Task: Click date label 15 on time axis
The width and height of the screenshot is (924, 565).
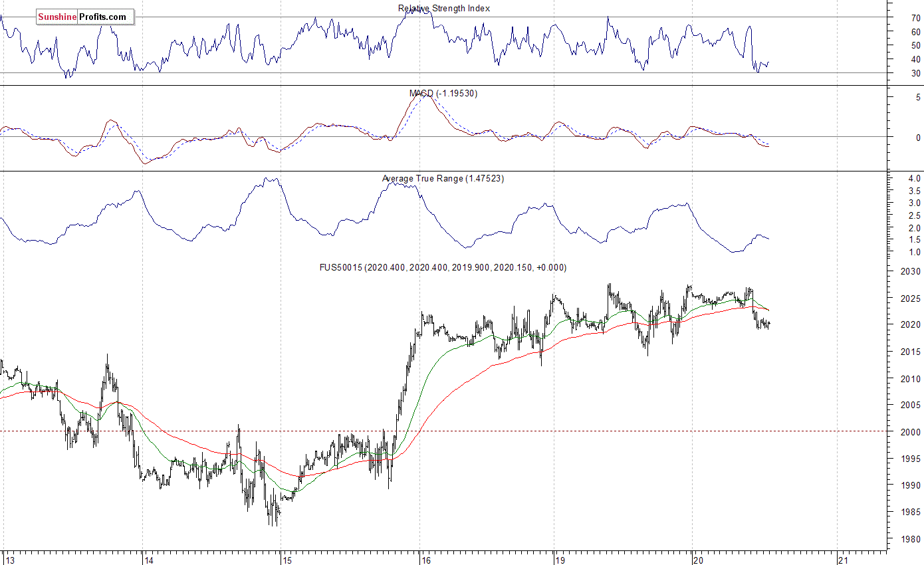Action: click(x=287, y=560)
